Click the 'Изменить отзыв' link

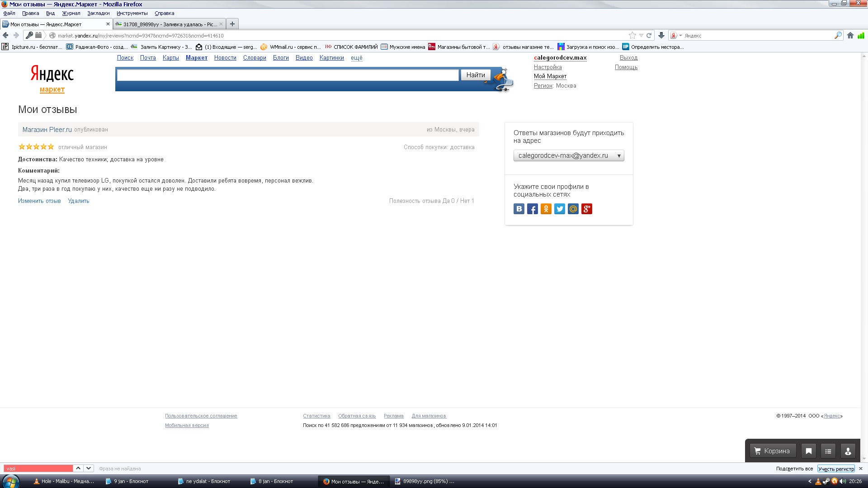(39, 201)
